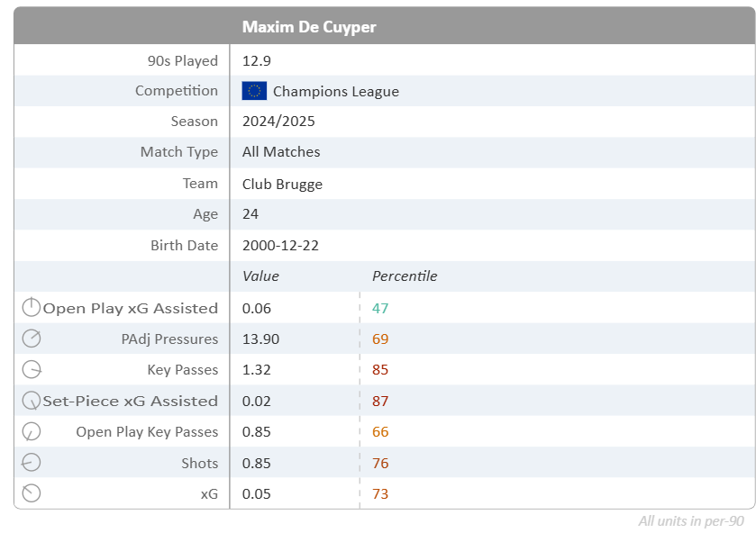
Task: Click the Club Brugge team name
Action: [282, 184]
